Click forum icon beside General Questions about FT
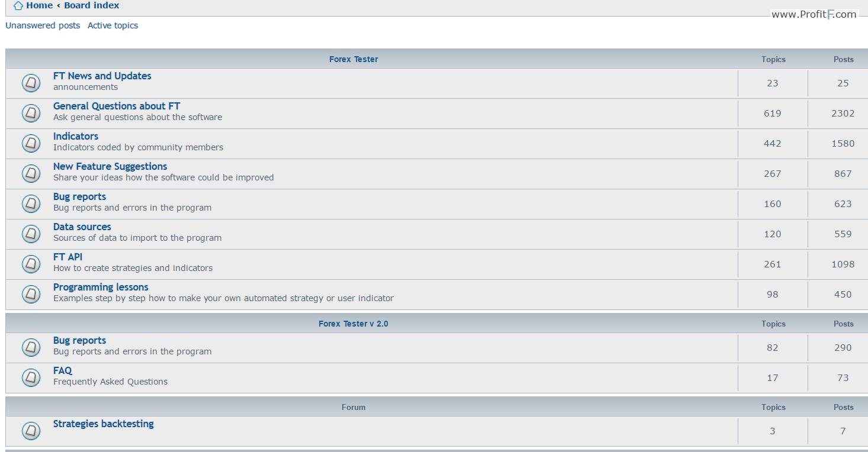 tap(31, 114)
